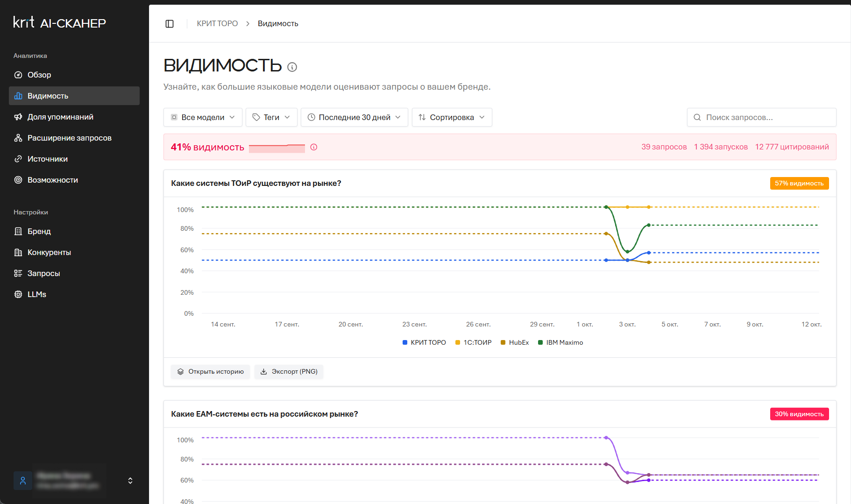Open the Все модели dropdown
Screen dimensions: 851x504
coord(203,117)
